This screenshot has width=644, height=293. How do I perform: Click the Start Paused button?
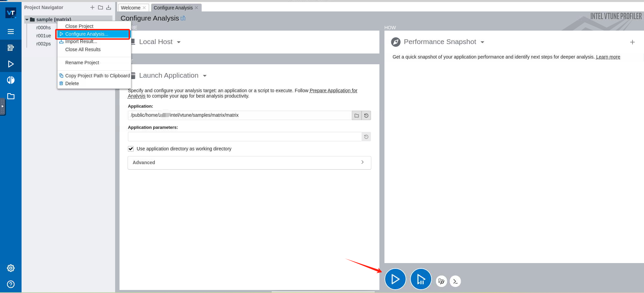tap(421, 279)
